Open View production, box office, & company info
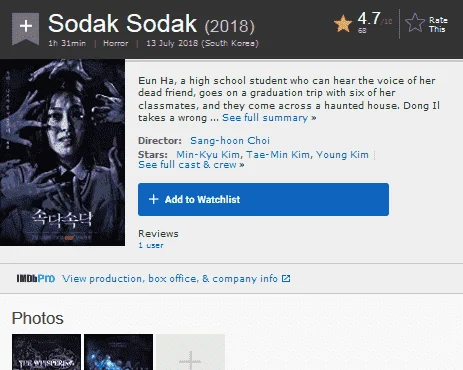Image resolution: width=463 pixels, height=370 pixels. click(170, 278)
